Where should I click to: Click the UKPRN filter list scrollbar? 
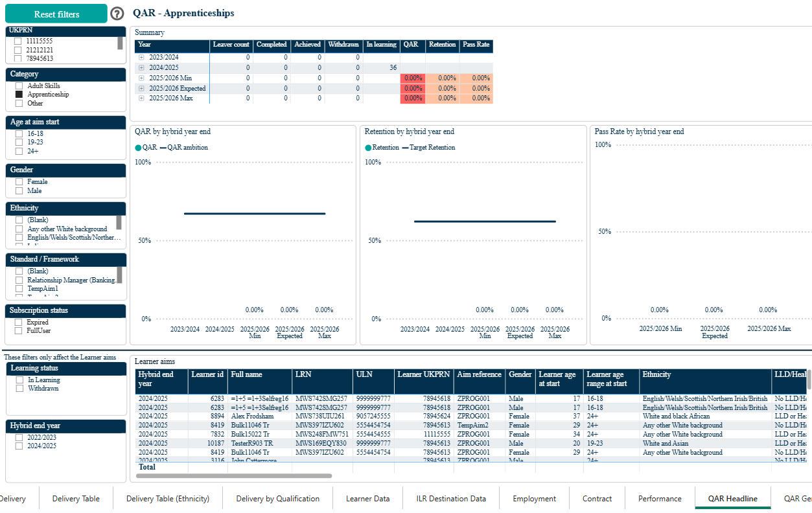120,43
